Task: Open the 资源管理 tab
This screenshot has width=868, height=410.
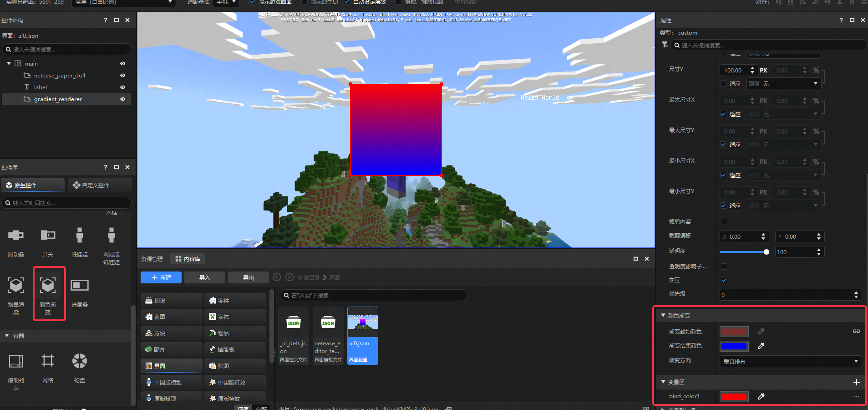Action: [x=152, y=259]
